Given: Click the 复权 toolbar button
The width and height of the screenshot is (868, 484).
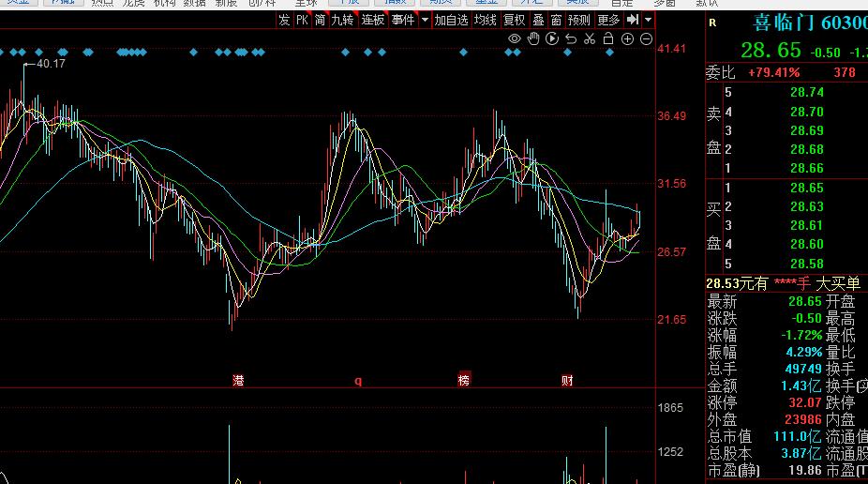Looking at the screenshot, I should click(x=514, y=20).
